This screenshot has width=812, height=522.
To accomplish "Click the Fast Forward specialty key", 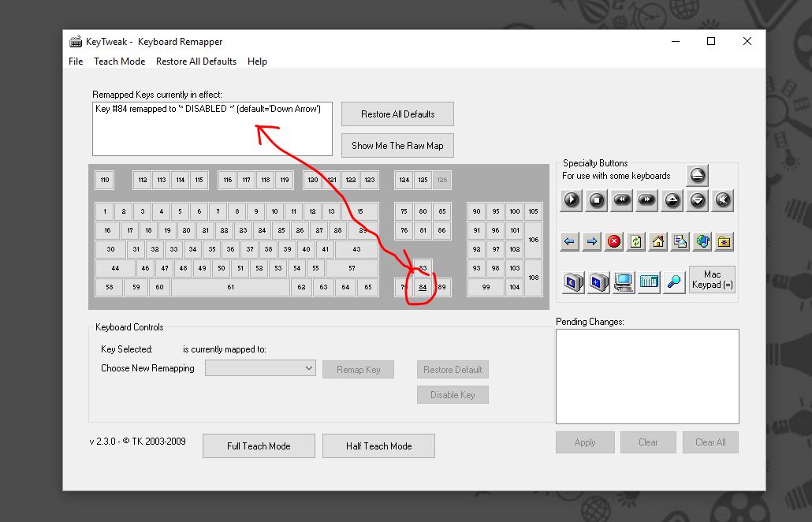I will (x=646, y=201).
